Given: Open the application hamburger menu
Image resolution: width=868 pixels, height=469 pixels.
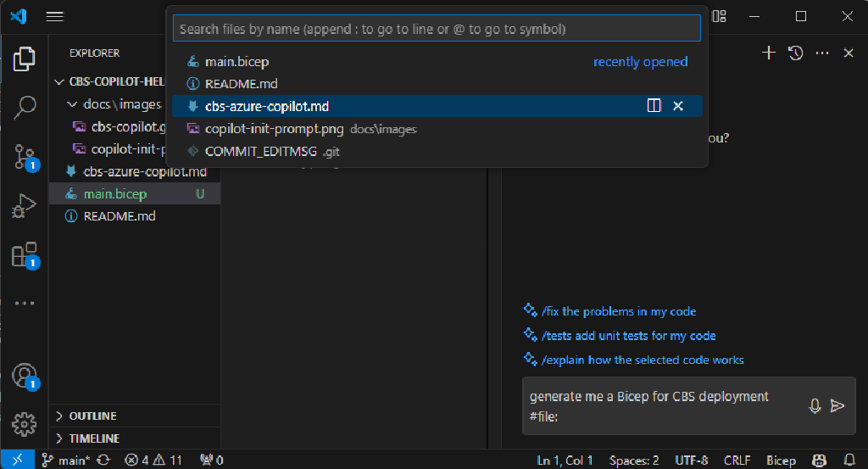Looking at the screenshot, I should (55, 17).
